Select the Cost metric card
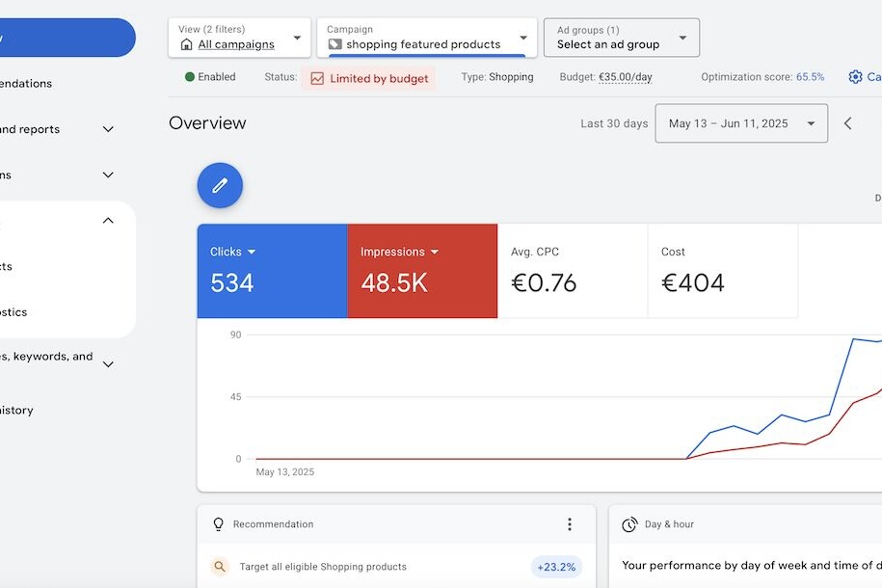The height and width of the screenshot is (588, 882). [x=723, y=271]
